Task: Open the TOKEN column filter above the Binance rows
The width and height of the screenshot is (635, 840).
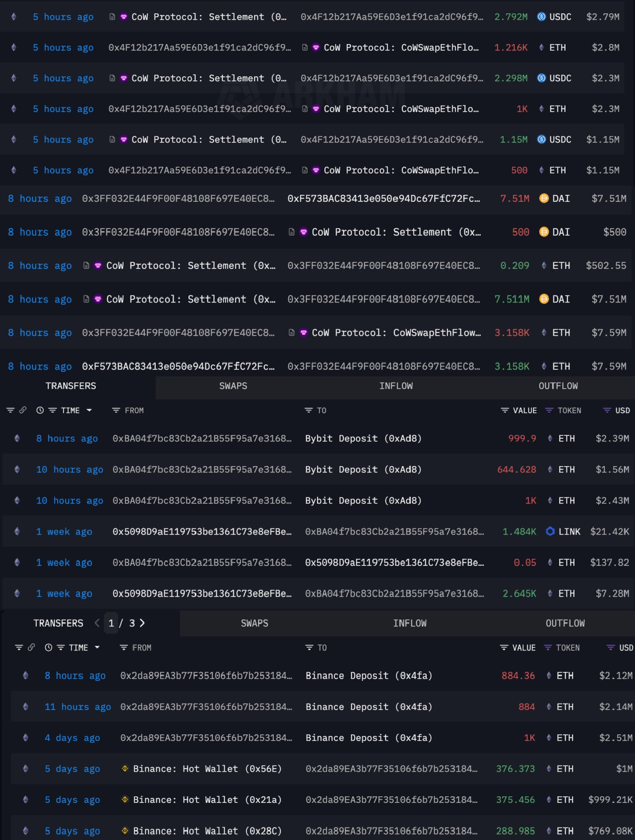Action: coord(548,648)
